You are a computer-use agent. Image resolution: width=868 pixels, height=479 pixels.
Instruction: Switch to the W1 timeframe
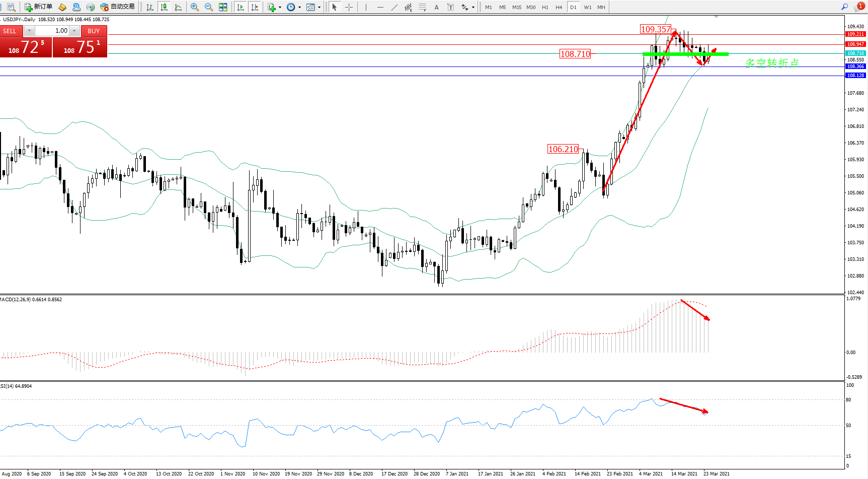click(587, 7)
